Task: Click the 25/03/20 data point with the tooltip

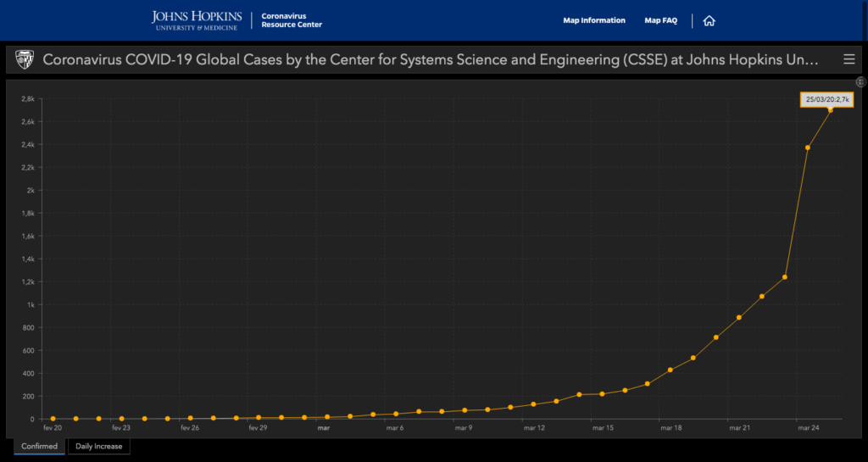Action: click(x=831, y=110)
